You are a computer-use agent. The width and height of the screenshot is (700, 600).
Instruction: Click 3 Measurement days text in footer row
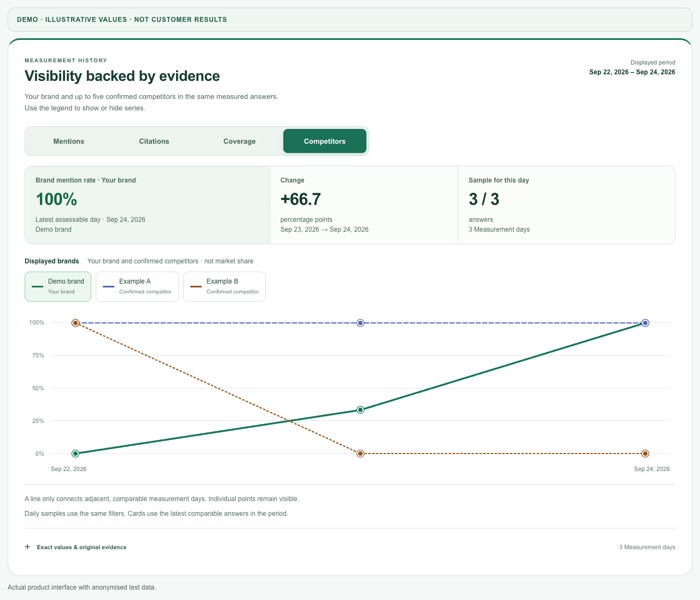click(647, 547)
